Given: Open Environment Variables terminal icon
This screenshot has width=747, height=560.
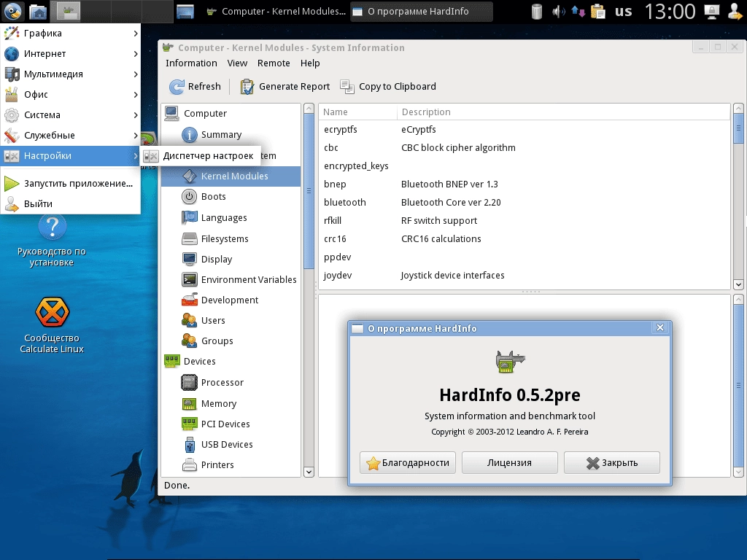Looking at the screenshot, I should pyautogui.click(x=189, y=279).
